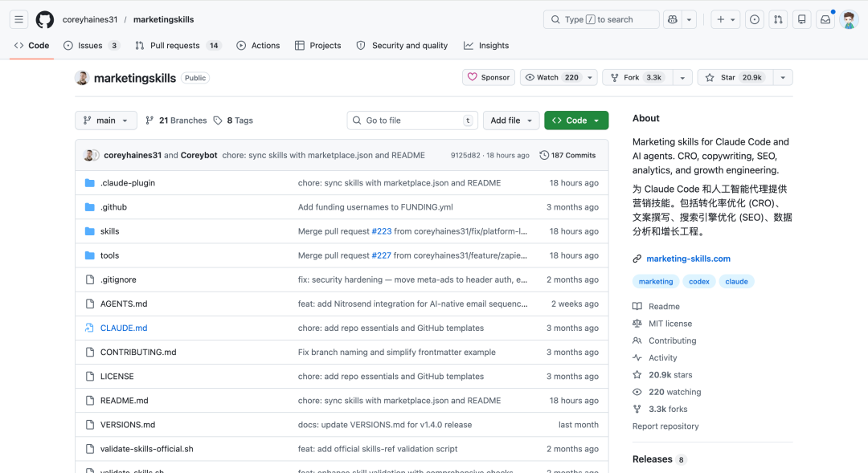This screenshot has width=868, height=473.
Task: Click the commit history clock icon
Action: coord(544,156)
